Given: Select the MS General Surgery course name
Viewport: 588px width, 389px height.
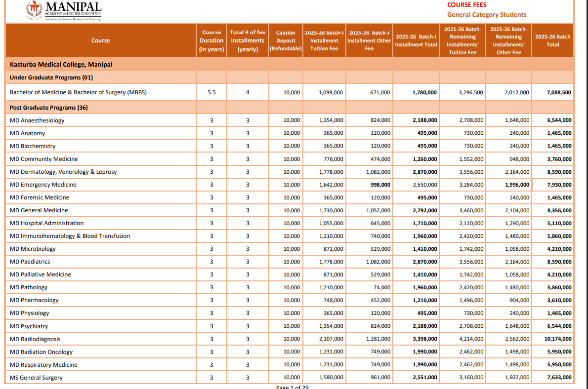Looking at the screenshot, I should tap(36, 378).
